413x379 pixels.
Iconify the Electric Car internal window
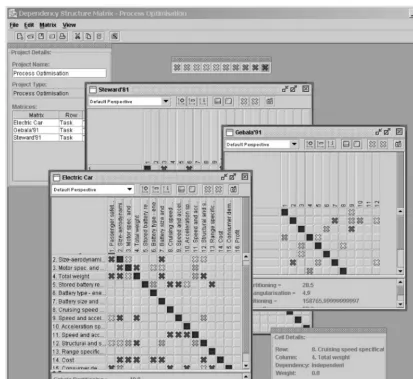224,177
